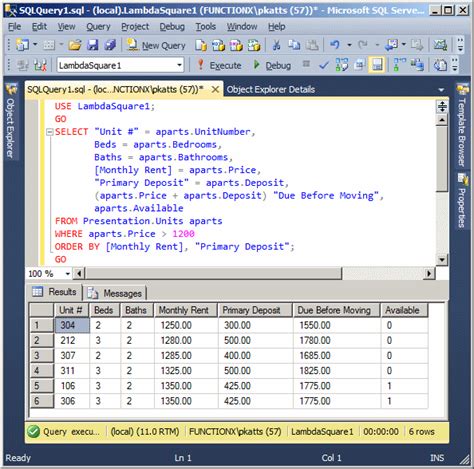
Task: Open the tab list dropdown arrow
Action: [441, 90]
